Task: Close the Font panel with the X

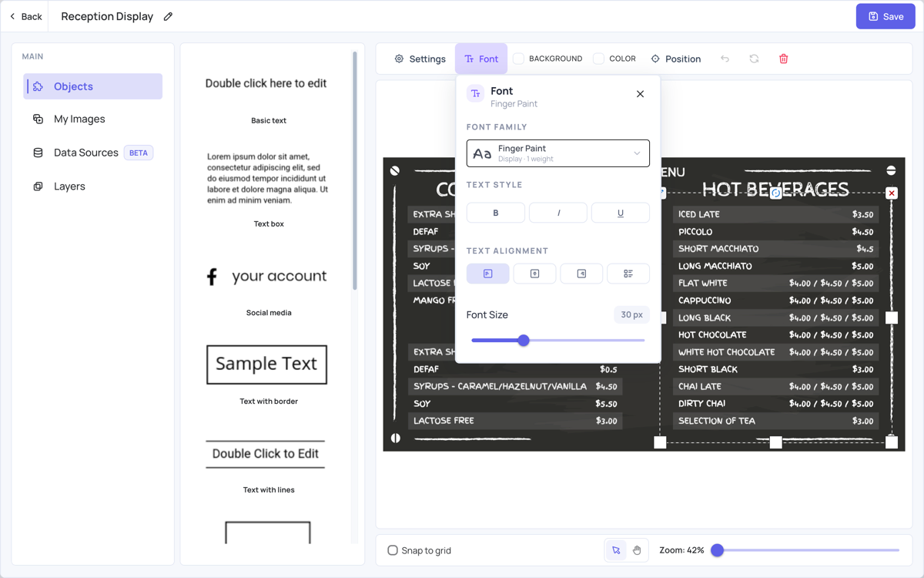Action: 640,94
